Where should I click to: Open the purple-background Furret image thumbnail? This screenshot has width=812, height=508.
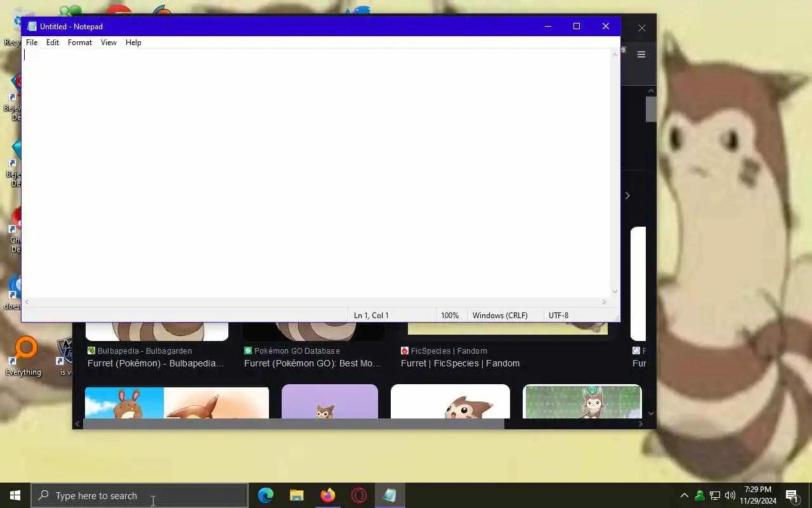[x=330, y=402]
